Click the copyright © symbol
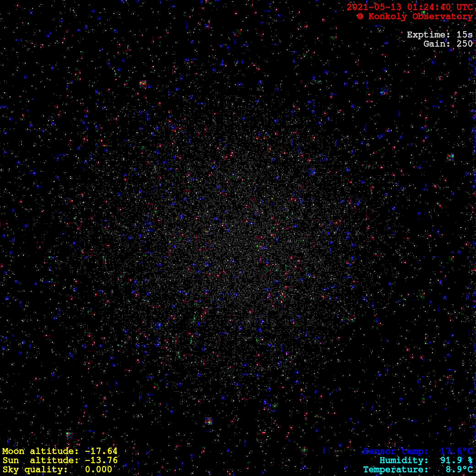Screen dimensions: 476x476 (x=361, y=16)
